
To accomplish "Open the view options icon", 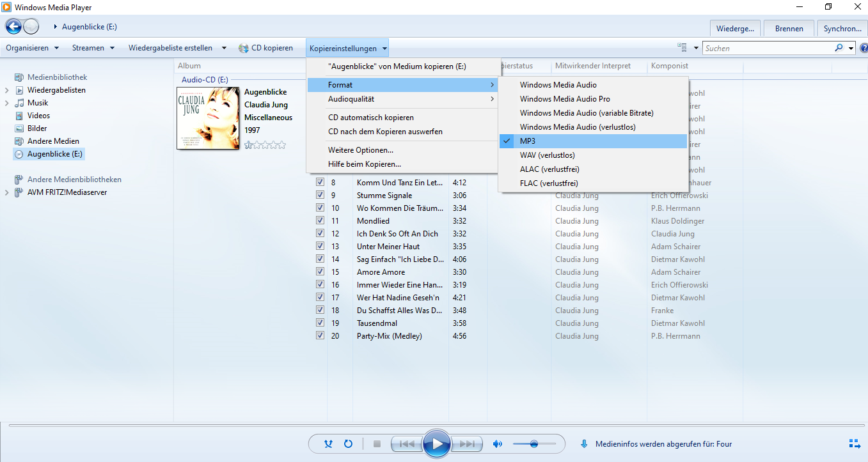I will [683, 48].
